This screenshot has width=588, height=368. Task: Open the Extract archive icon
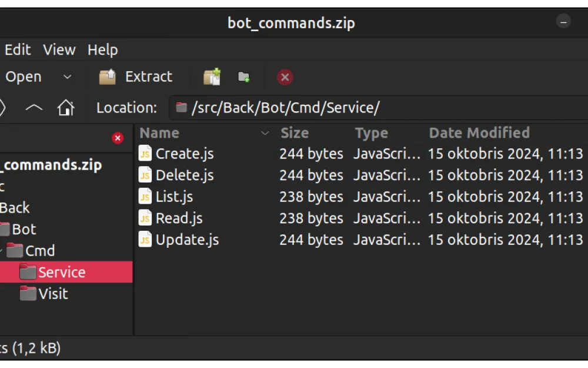pos(108,77)
